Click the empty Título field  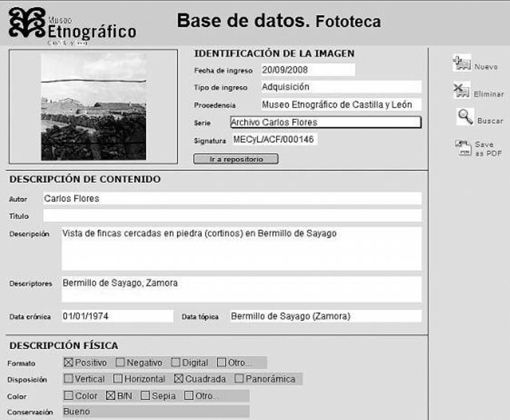232,216
